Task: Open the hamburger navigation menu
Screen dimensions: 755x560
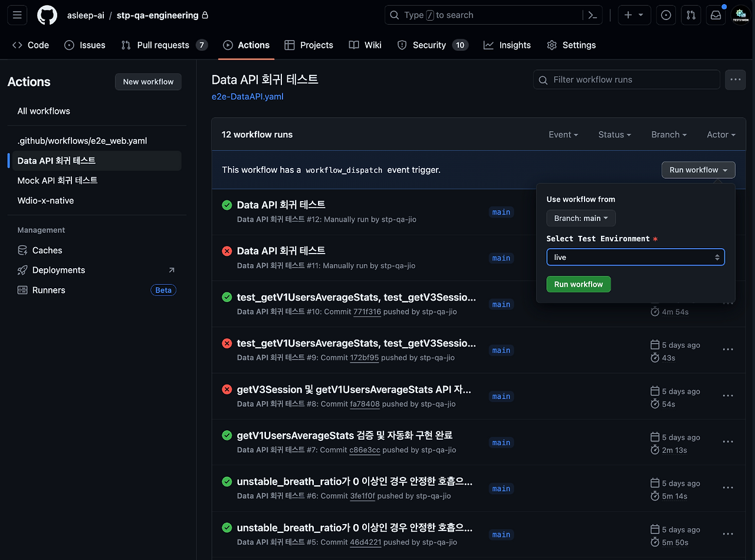Action: click(x=17, y=15)
